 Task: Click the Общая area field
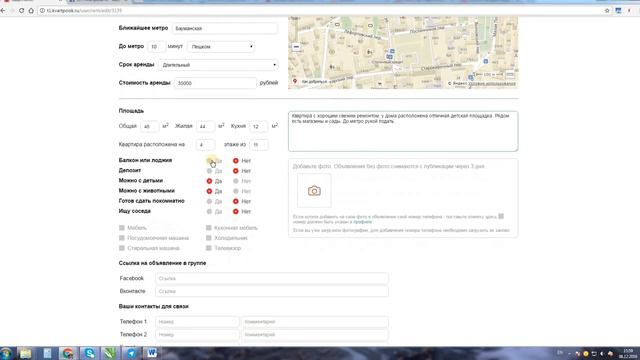pos(149,127)
